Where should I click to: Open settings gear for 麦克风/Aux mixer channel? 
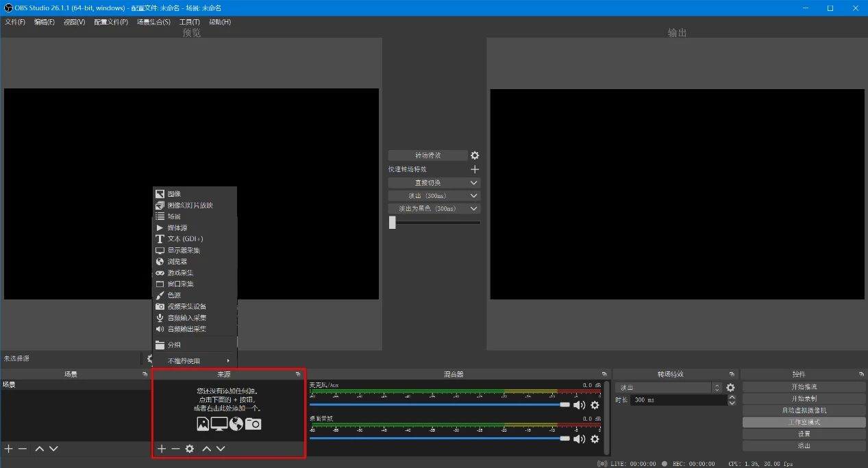(595, 405)
